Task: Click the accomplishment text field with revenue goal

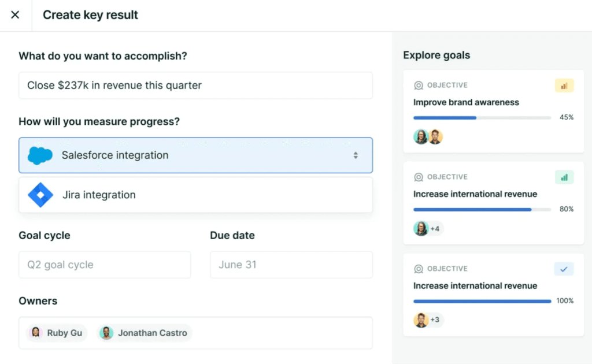Action: (195, 86)
